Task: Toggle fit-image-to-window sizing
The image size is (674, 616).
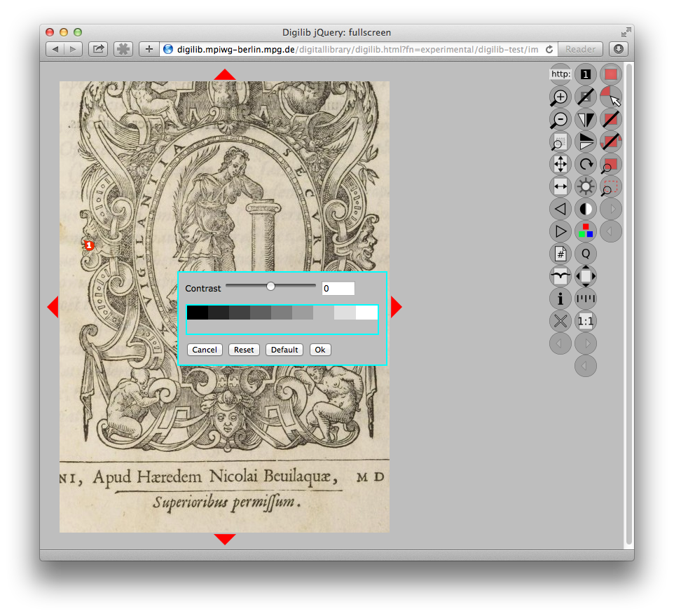Action: pos(585,276)
